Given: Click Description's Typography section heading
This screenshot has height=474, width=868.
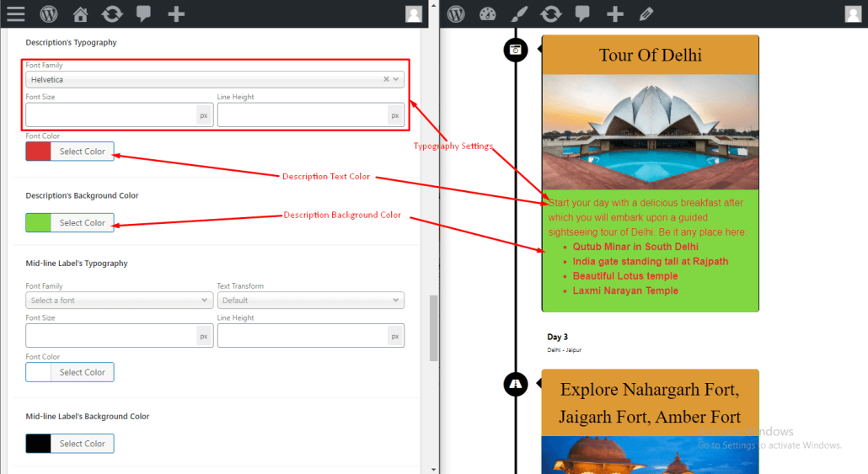Looking at the screenshot, I should tap(71, 43).
